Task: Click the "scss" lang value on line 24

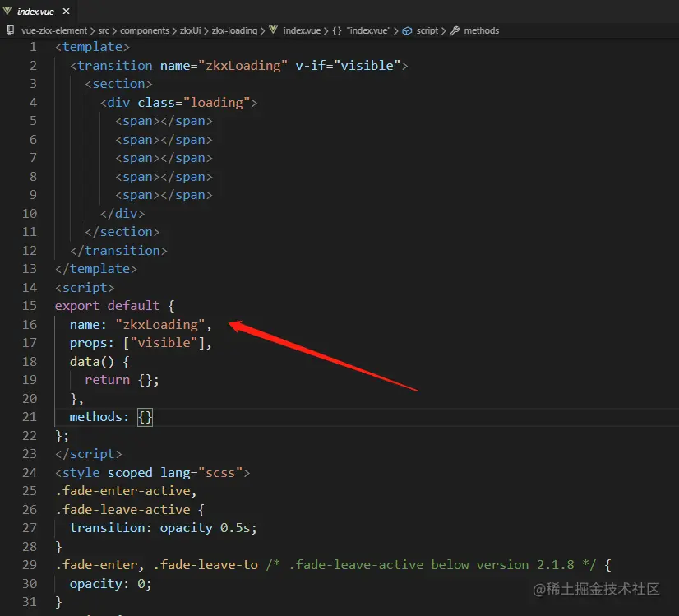Action: pos(220,473)
